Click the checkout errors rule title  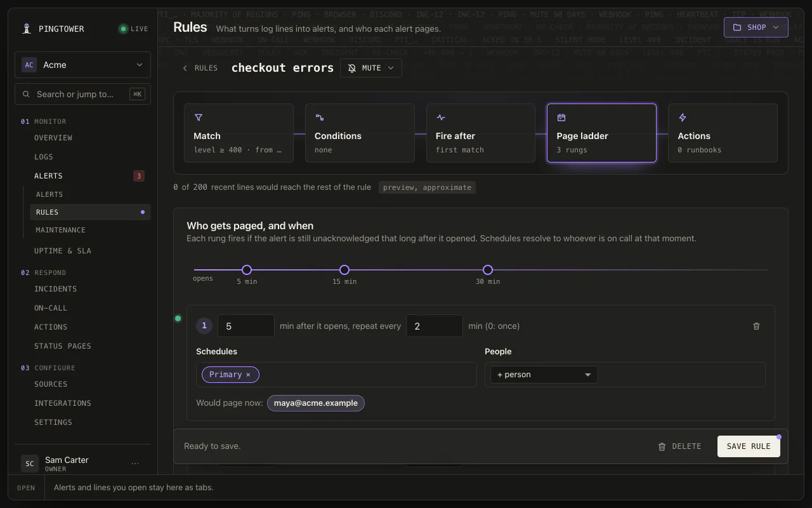click(x=282, y=68)
